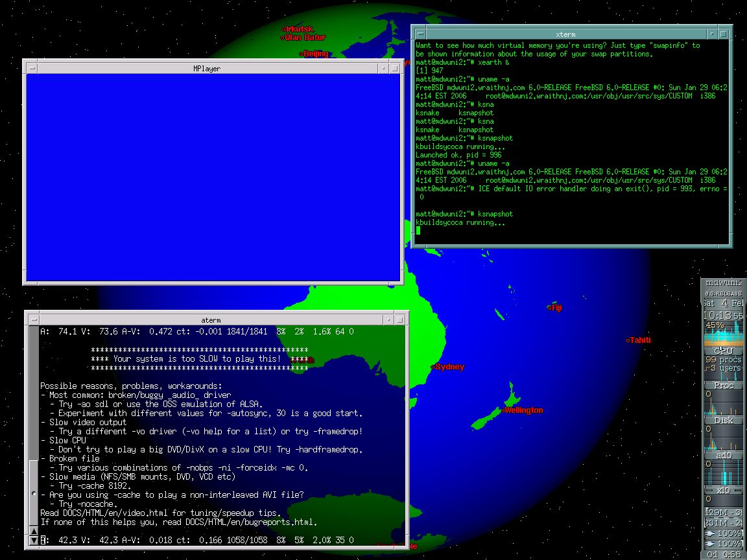Minimize the xterm window
The height and width of the screenshot is (560, 747).
(713, 34)
